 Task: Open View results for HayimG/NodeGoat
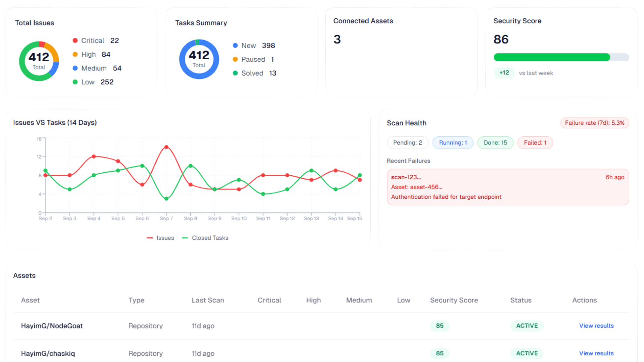[596, 325]
